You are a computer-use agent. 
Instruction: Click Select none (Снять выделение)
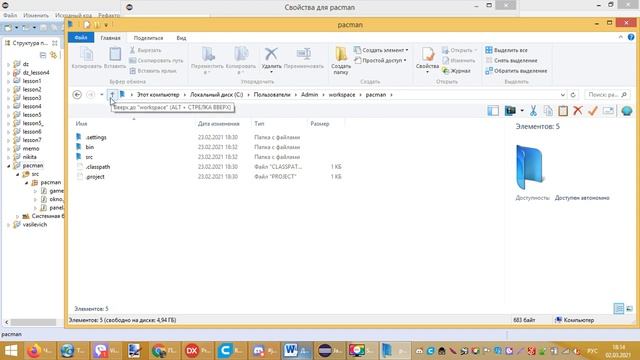[x=511, y=60]
